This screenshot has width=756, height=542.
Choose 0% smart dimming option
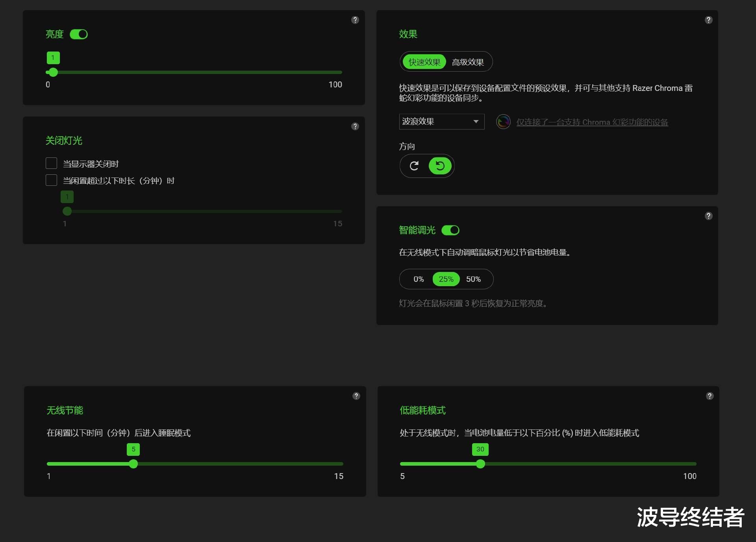pyautogui.click(x=419, y=279)
